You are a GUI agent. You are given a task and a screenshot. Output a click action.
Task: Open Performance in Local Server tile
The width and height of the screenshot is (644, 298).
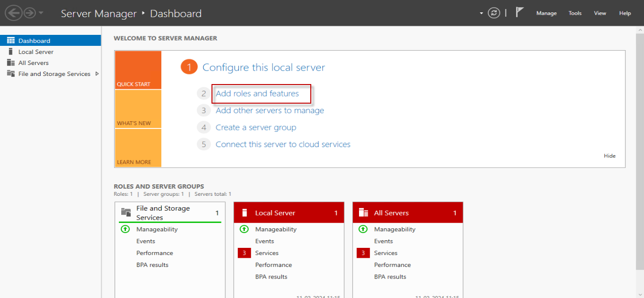coord(274,265)
